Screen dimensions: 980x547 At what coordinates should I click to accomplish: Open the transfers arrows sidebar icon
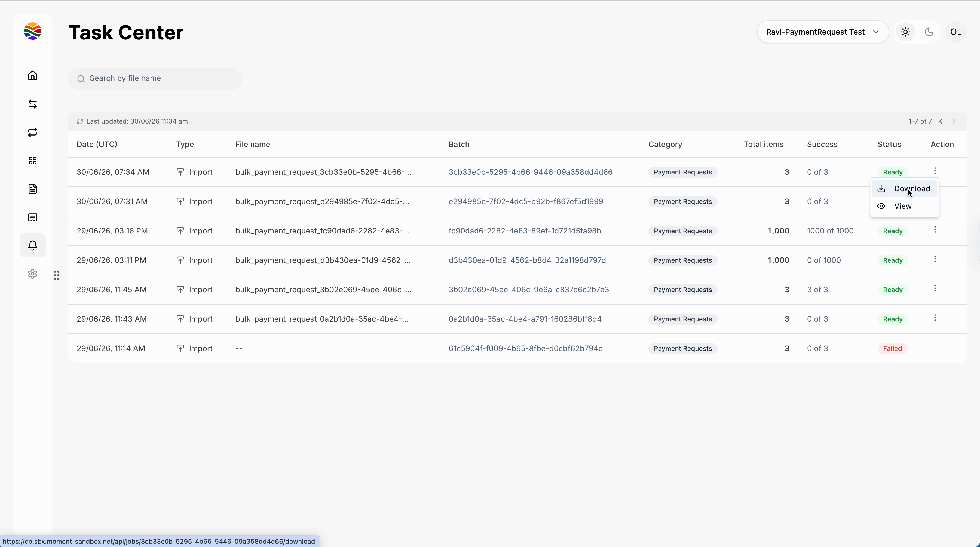(33, 104)
